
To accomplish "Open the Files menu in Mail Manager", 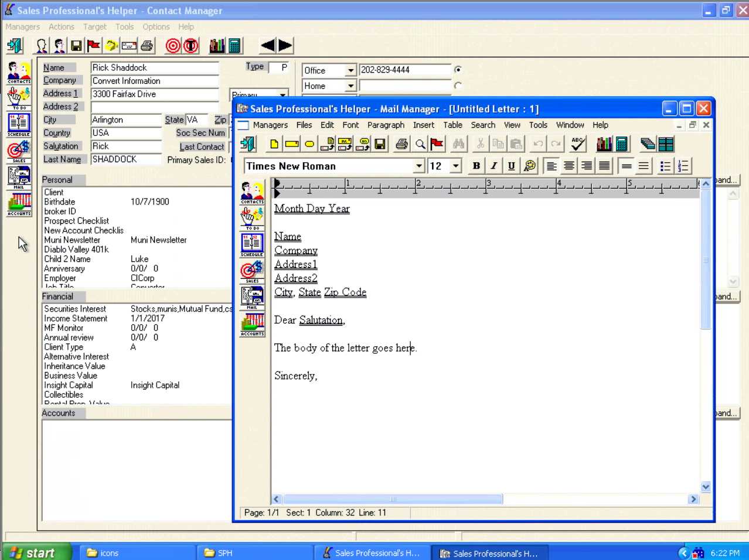I will 304,125.
